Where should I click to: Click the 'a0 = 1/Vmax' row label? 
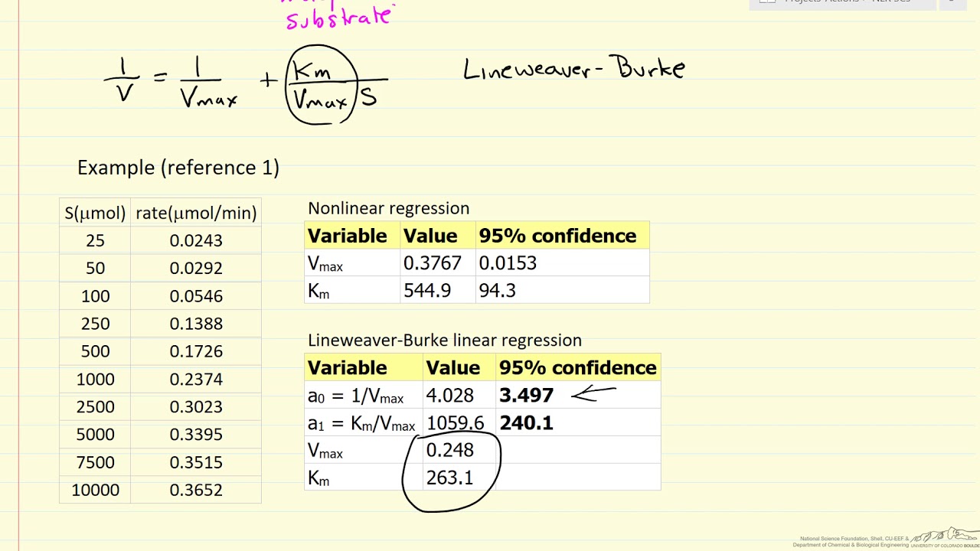pos(355,396)
